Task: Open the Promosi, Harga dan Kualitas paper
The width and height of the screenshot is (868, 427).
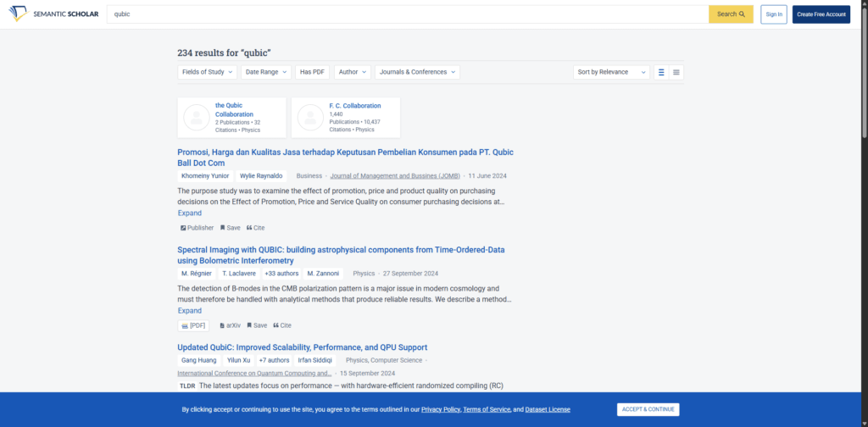Action: (346, 158)
